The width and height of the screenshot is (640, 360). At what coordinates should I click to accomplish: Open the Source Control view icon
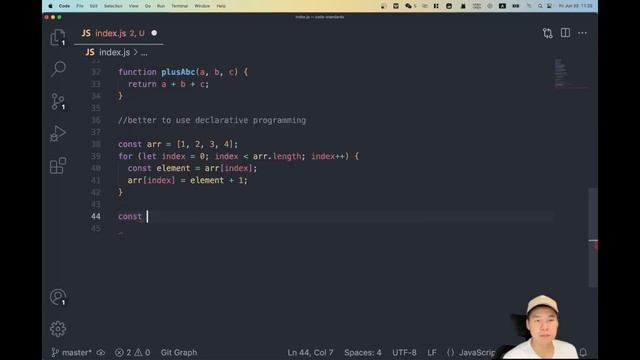coord(58,101)
